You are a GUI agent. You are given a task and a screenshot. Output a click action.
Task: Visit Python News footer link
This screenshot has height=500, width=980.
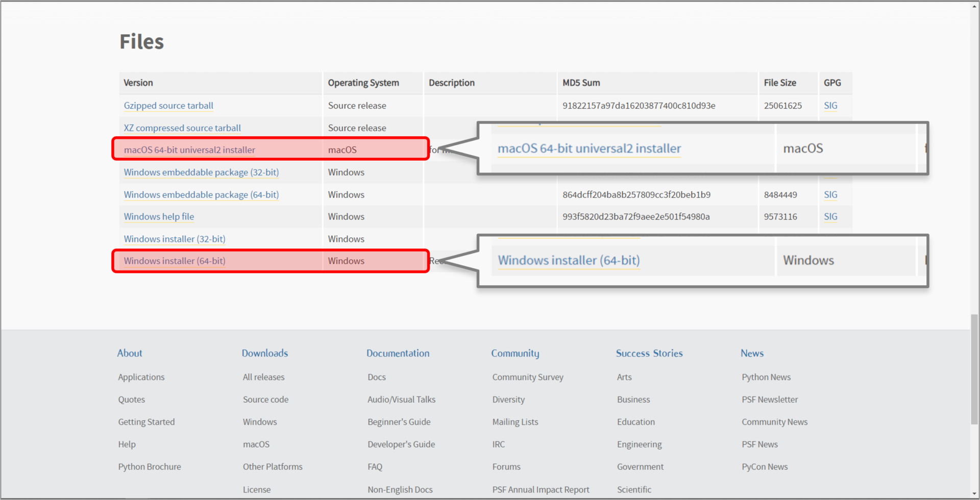pyautogui.click(x=766, y=377)
